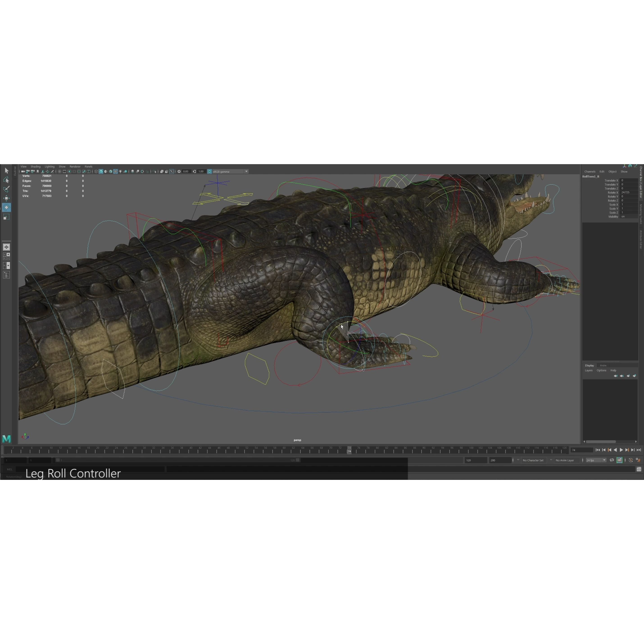Image resolution: width=644 pixels, height=644 pixels.
Task: Click the Select camera icon
Action: tap(23, 172)
